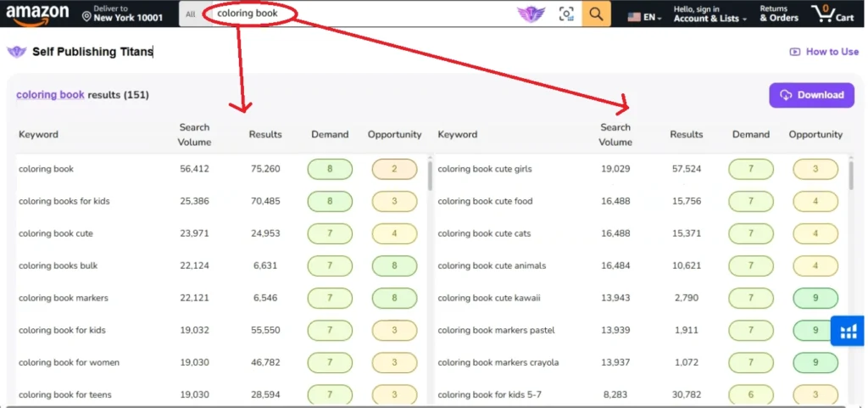The image size is (868, 408).
Task: Click the left table Opportunity header
Action: pyautogui.click(x=395, y=135)
